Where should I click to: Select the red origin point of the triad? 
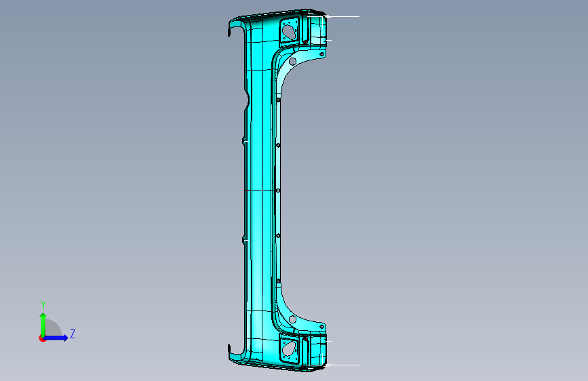pos(42,338)
